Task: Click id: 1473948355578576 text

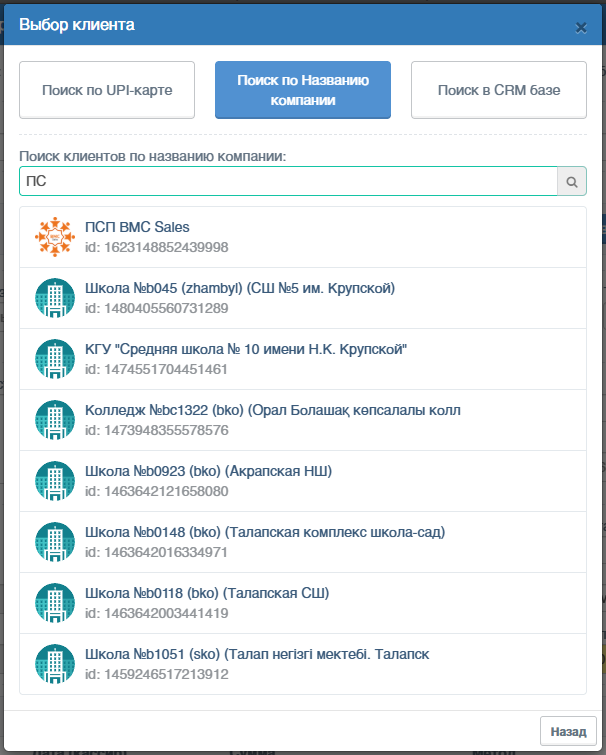Action: (156, 430)
